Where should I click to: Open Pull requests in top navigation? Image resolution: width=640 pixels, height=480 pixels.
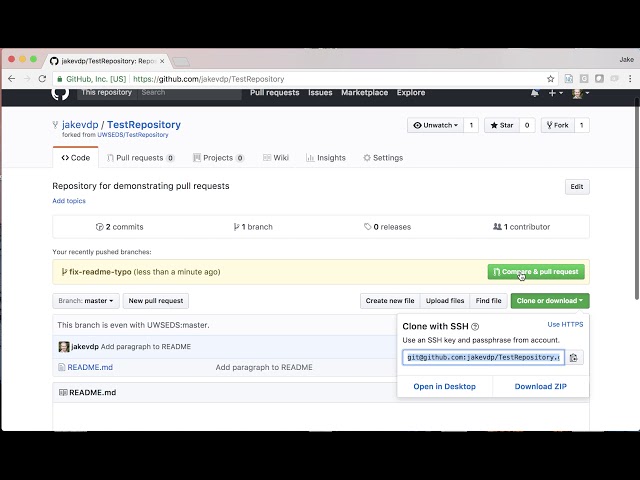coord(275,93)
